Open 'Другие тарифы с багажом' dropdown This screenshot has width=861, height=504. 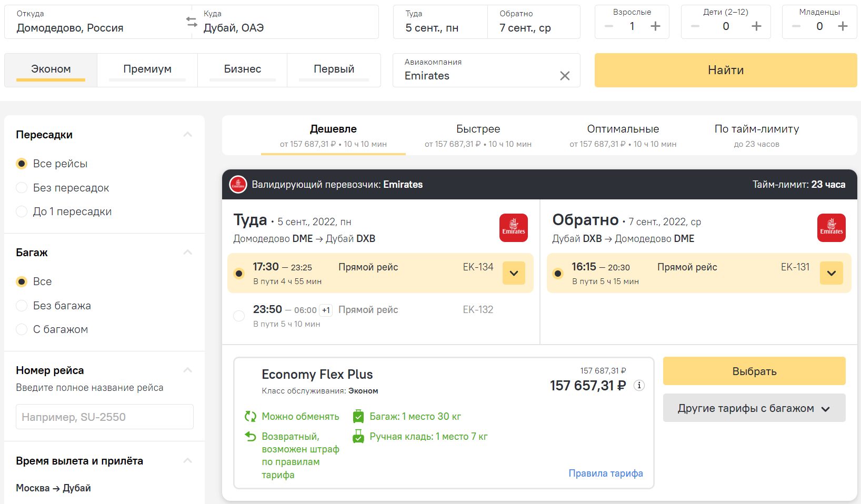[754, 408]
